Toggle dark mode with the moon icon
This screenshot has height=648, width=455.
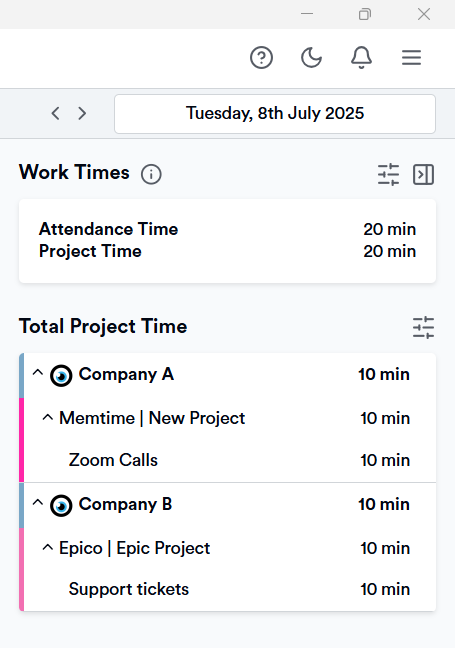(311, 58)
